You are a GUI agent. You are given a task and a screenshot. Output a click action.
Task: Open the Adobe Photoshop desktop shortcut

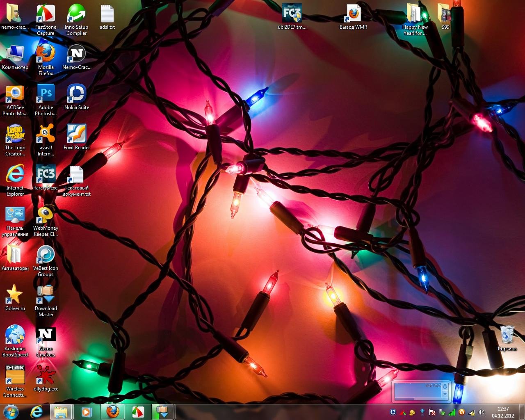point(46,100)
